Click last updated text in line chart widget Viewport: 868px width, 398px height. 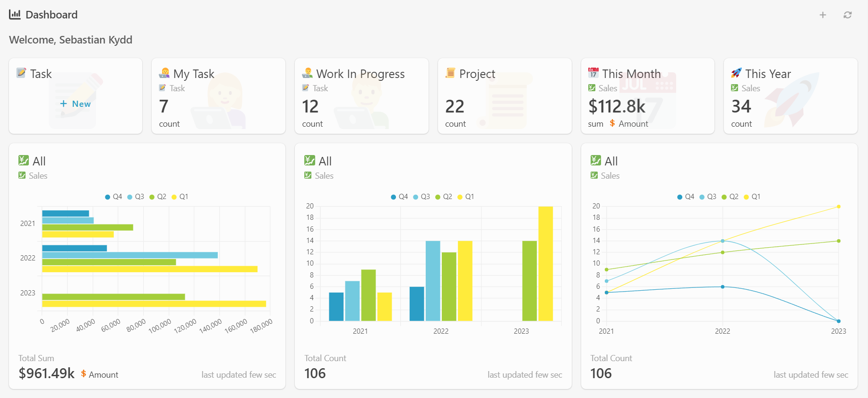point(811,375)
